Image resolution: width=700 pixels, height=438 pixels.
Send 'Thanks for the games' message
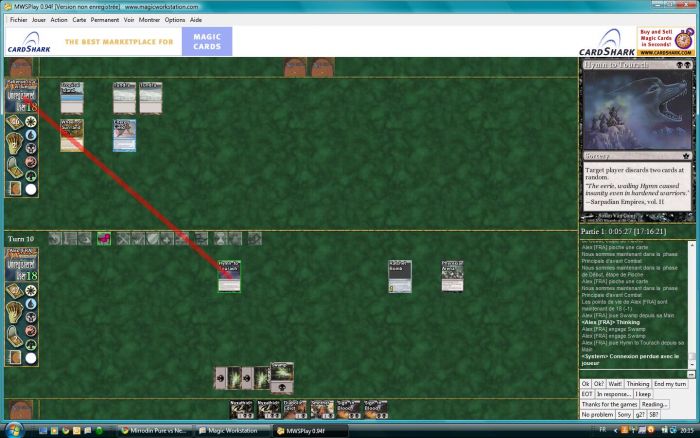click(609, 405)
